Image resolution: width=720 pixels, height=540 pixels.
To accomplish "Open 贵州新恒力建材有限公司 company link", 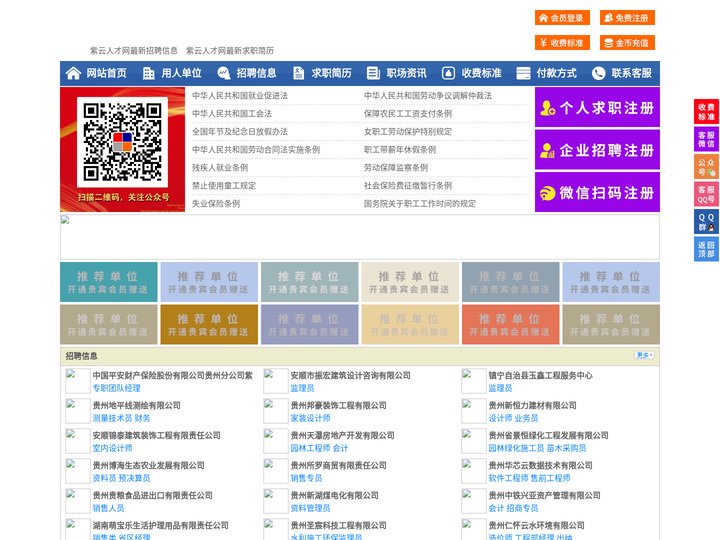I will pos(532,405).
